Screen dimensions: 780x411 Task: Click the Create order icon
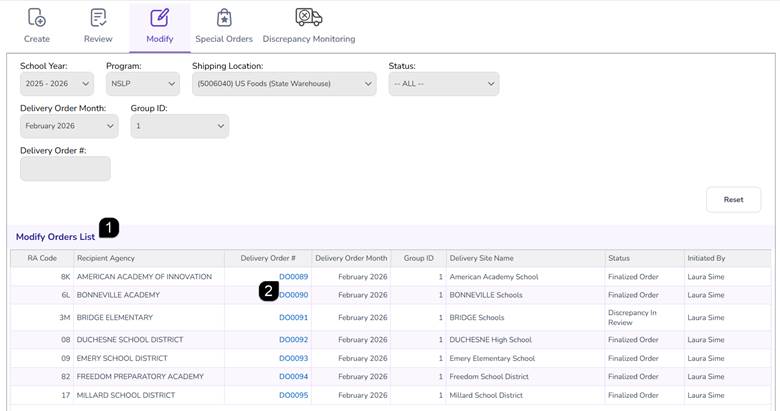click(x=37, y=17)
